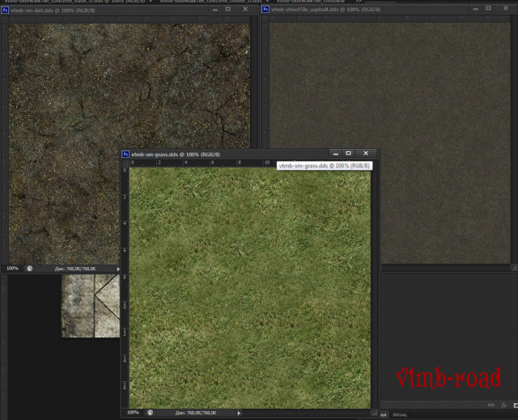Image resolution: width=518 pixels, height=420 pixels.
Task: Switch to vtmb-sidewalkTile_concrete_corner_D.dds tab
Action: pyautogui.click(x=210, y=2)
